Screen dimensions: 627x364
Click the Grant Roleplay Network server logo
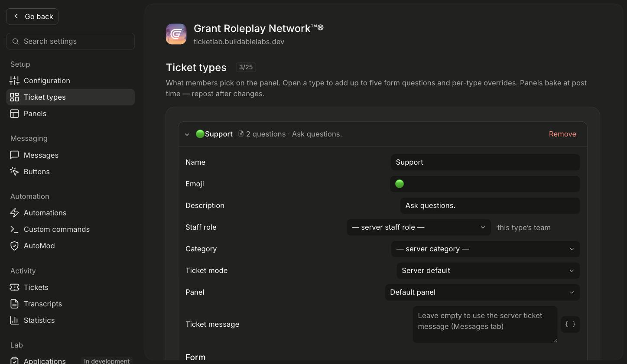pyautogui.click(x=176, y=34)
